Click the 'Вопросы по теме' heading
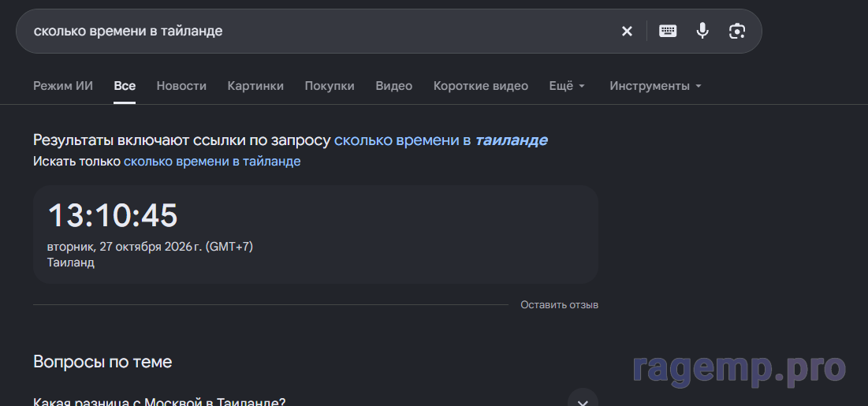Viewport: 868px width, 406px height. pos(102,362)
